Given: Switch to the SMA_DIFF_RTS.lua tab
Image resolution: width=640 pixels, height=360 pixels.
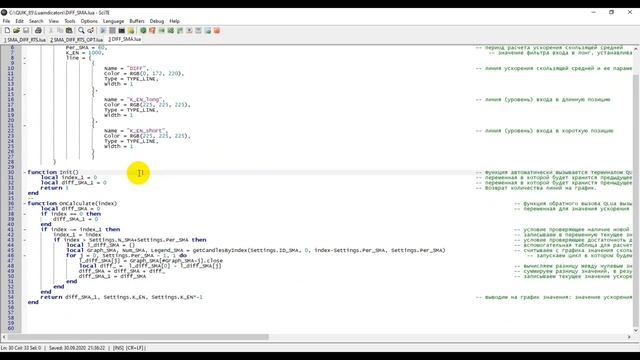Looking at the screenshot, I should [x=25, y=40].
